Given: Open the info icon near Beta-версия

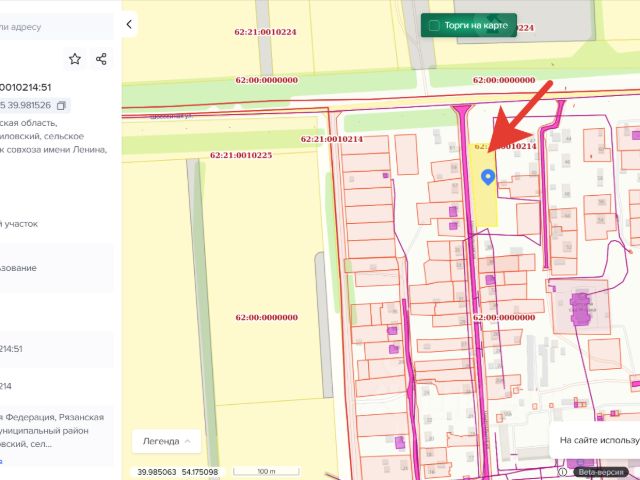Looking at the screenshot, I should (x=562, y=472).
